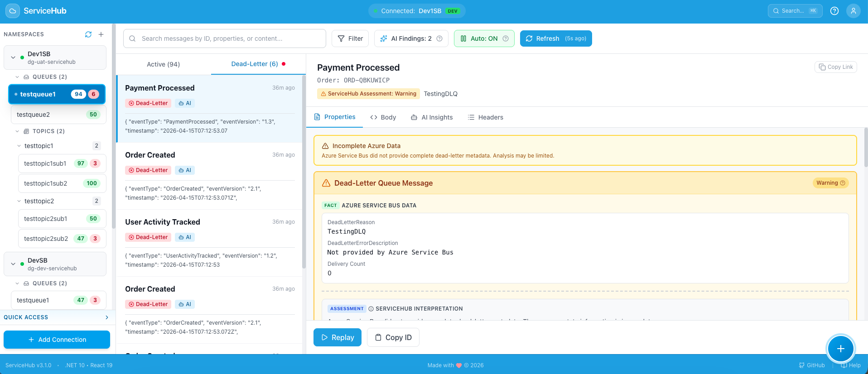Add a namespace with the plus icon
Image resolution: width=868 pixels, height=374 pixels.
(x=101, y=34)
